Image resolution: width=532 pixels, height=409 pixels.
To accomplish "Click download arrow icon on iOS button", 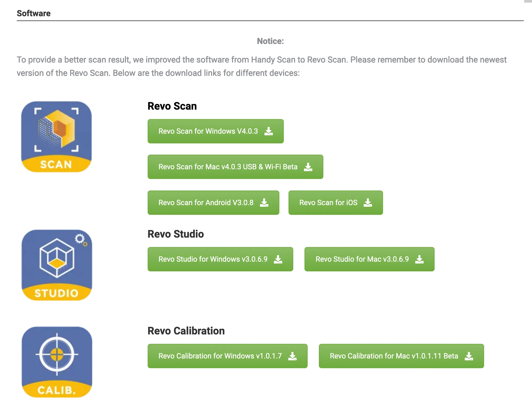I will coord(368,203).
